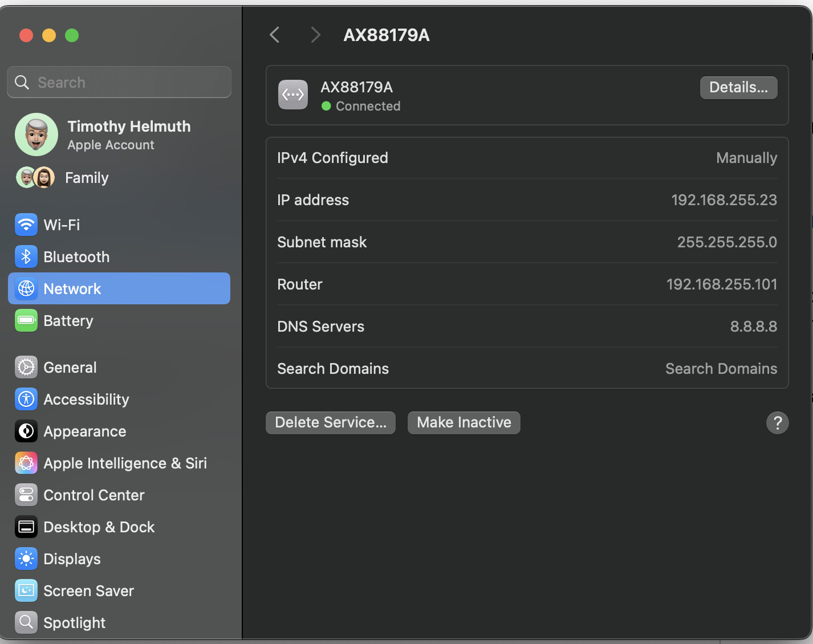Select Desktop & Dock label in sidebar

99,527
